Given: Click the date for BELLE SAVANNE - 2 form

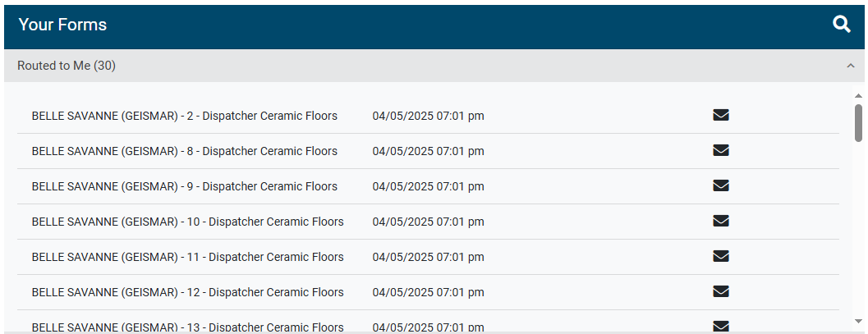Looking at the screenshot, I should point(428,116).
